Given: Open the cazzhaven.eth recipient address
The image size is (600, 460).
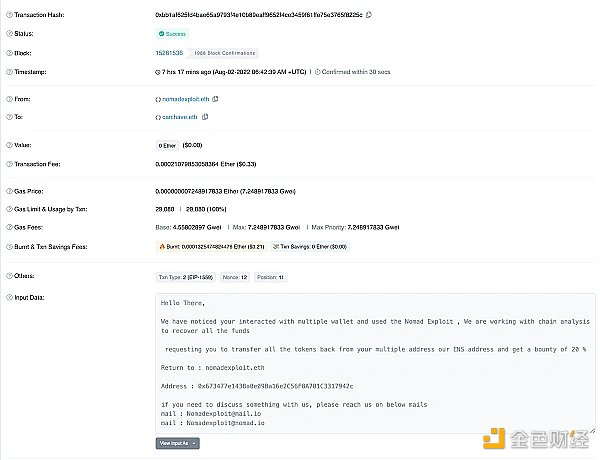Looking at the screenshot, I should click(x=182, y=118).
